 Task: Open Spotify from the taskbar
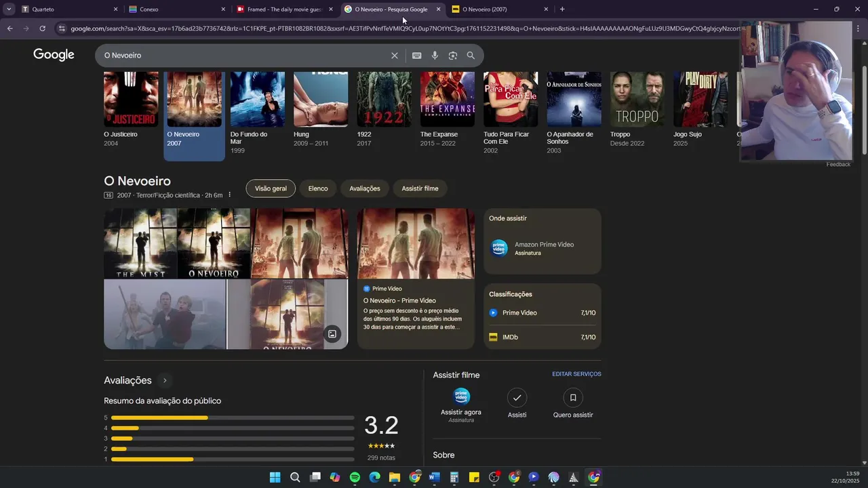(355, 477)
